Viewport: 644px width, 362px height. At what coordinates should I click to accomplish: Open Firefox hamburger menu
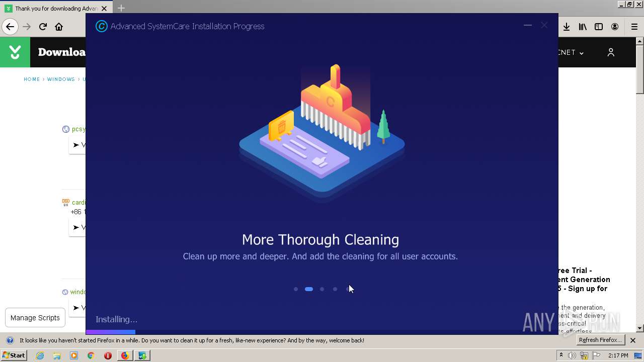pos(634,27)
